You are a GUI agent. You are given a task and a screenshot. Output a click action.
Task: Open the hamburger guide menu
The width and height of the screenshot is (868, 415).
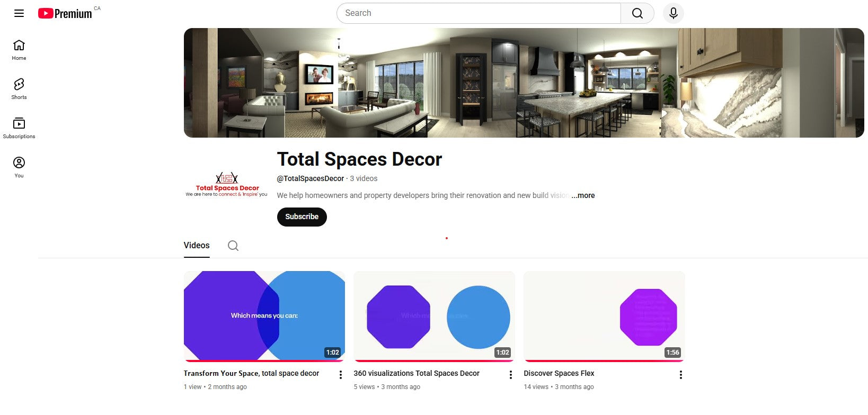pos(19,13)
